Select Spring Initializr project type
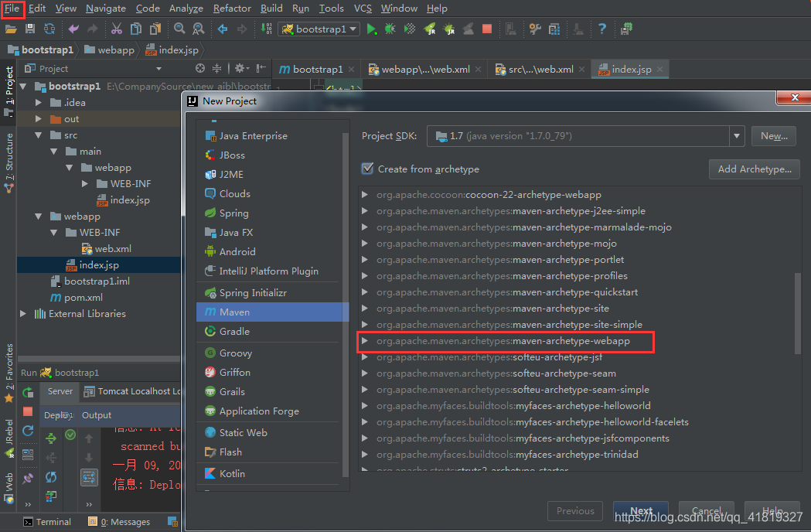The width and height of the screenshot is (811, 532). (x=273, y=292)
